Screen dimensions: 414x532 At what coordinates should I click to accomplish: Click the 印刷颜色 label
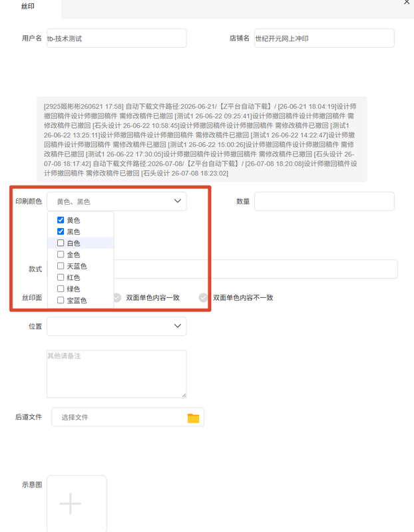pos(29,201)
